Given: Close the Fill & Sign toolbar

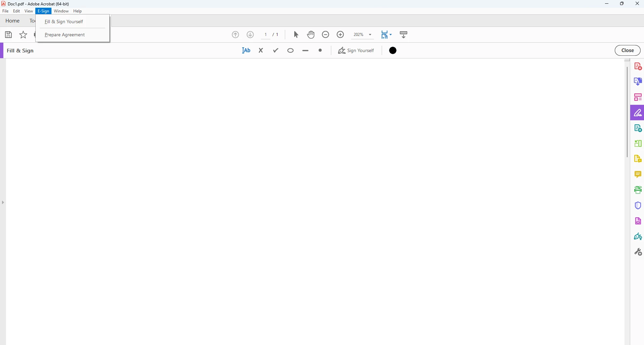Looking at the screenshot, I should tap(628, 50).
